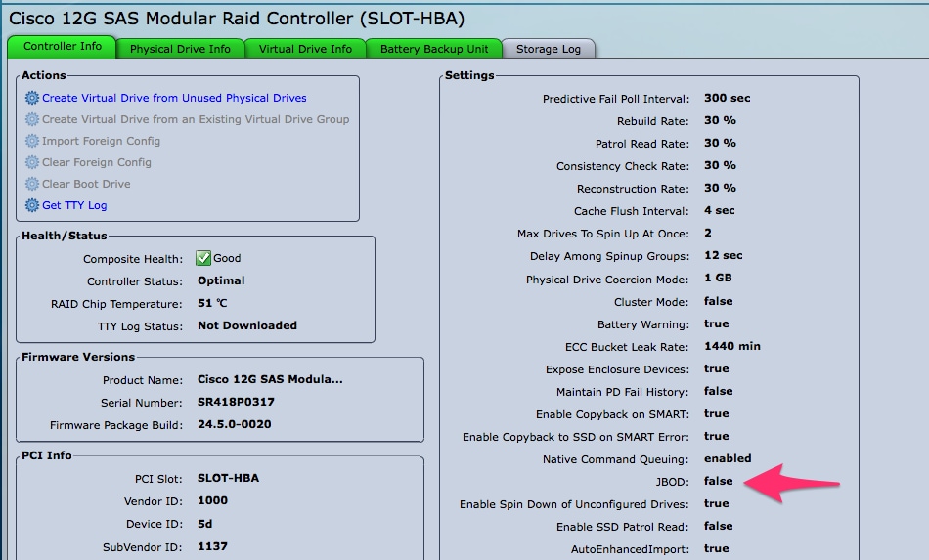Select the PCI Slot value SLOT-HBA
Image resolution: width=929 pixels, height=560 pixels.
pyautogui.click(x=228, y=478)
